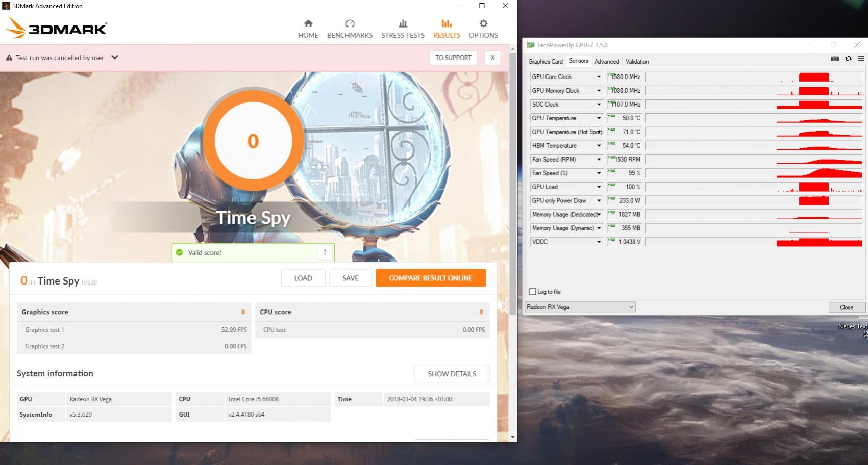The height and width of the screenshot is (465, 868).
Task: Open the Memory Usage (Dedicated) sensor dropdown
Action: (x=599, y=215)
